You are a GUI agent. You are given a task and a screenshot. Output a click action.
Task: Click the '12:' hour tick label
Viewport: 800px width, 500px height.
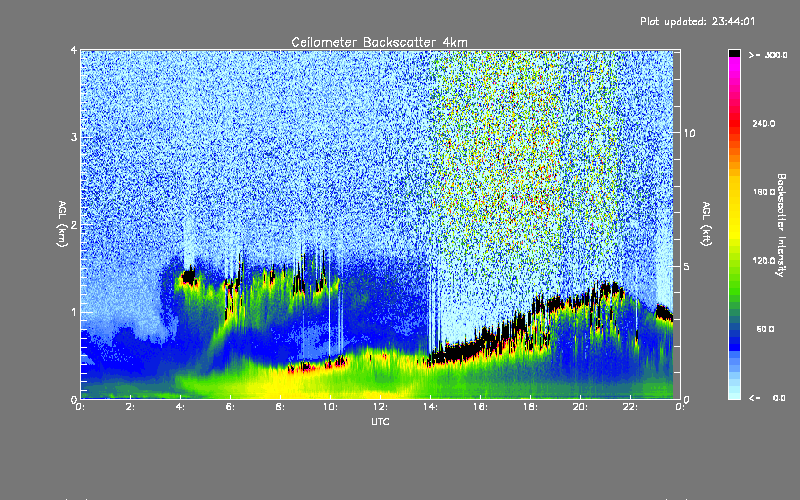(381, 407)
